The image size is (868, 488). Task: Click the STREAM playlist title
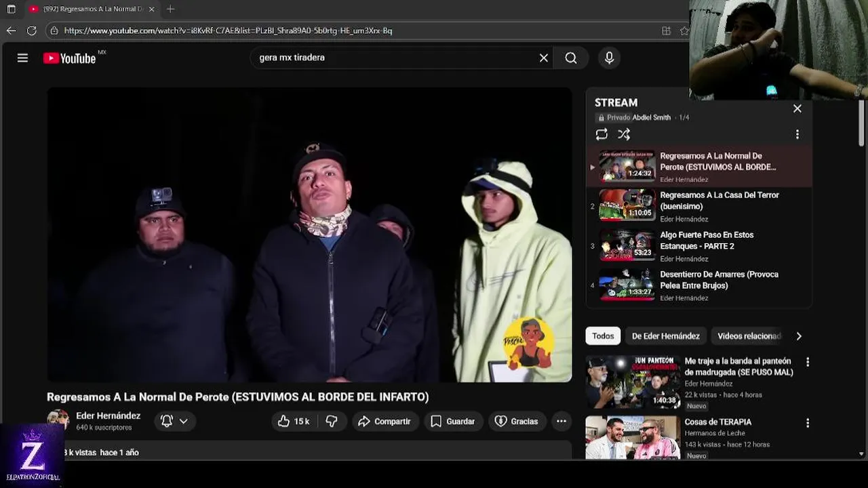[x=616, y=102]
